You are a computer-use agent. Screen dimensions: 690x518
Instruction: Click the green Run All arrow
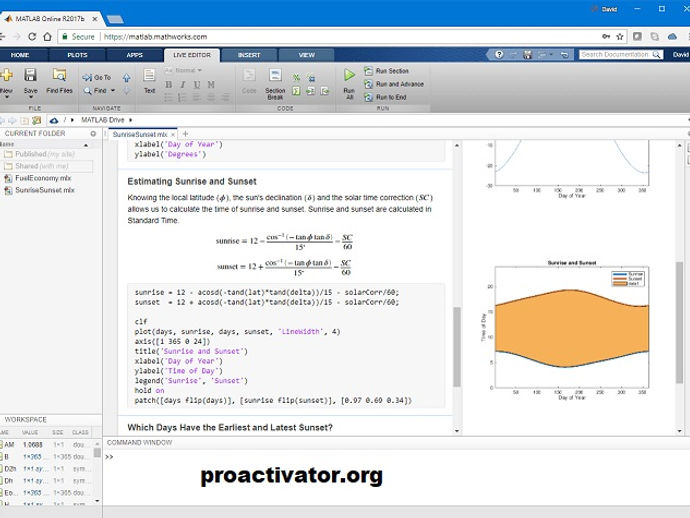pos(349,75)
